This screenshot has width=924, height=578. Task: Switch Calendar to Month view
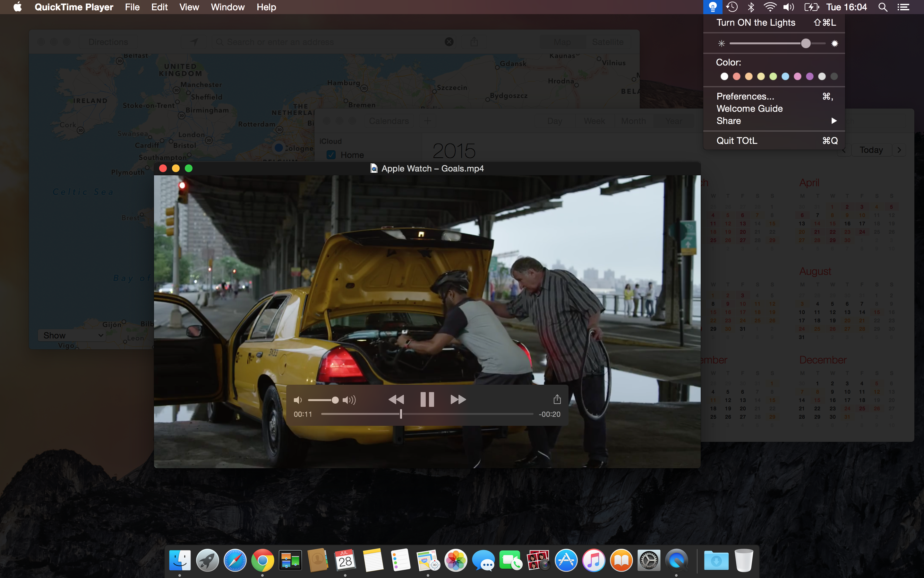633,121
